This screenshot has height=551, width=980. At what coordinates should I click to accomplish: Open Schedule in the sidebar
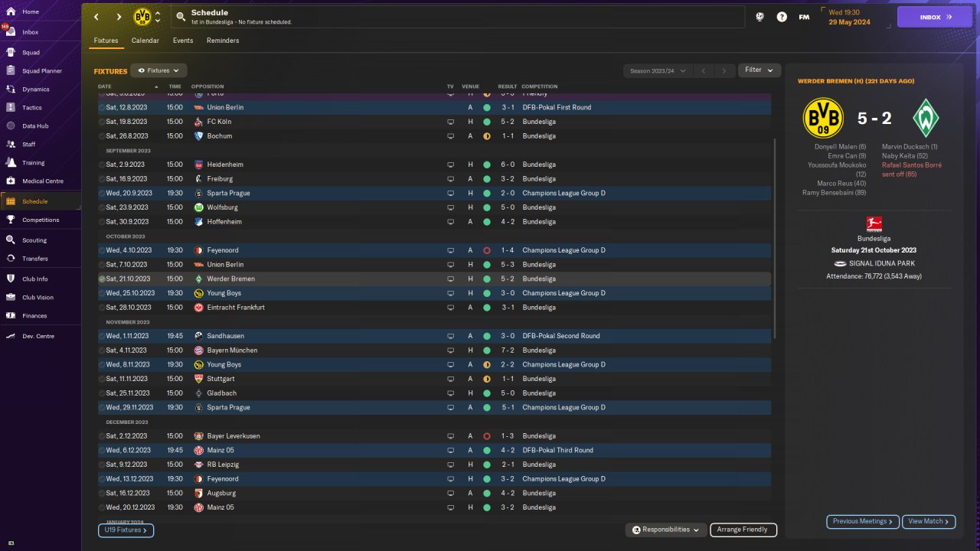point(41,201)
